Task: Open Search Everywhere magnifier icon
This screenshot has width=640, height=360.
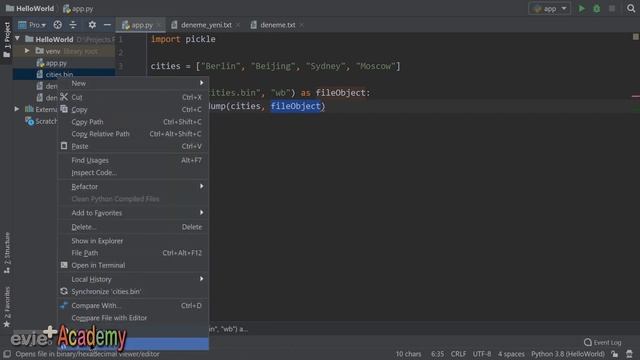Action: [631, 9]
